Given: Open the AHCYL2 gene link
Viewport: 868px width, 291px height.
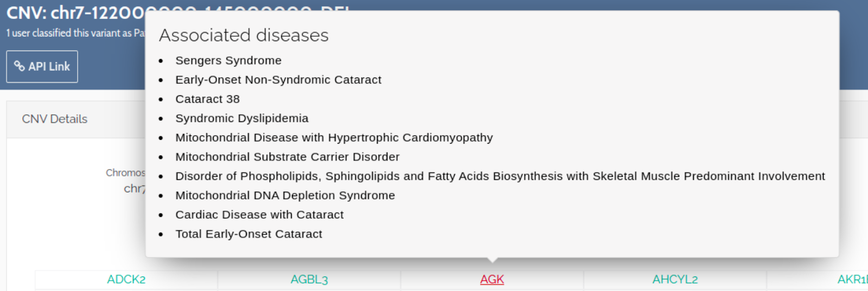Looking at the screenshot, I should pyautogui.click(x=675, y=280).
